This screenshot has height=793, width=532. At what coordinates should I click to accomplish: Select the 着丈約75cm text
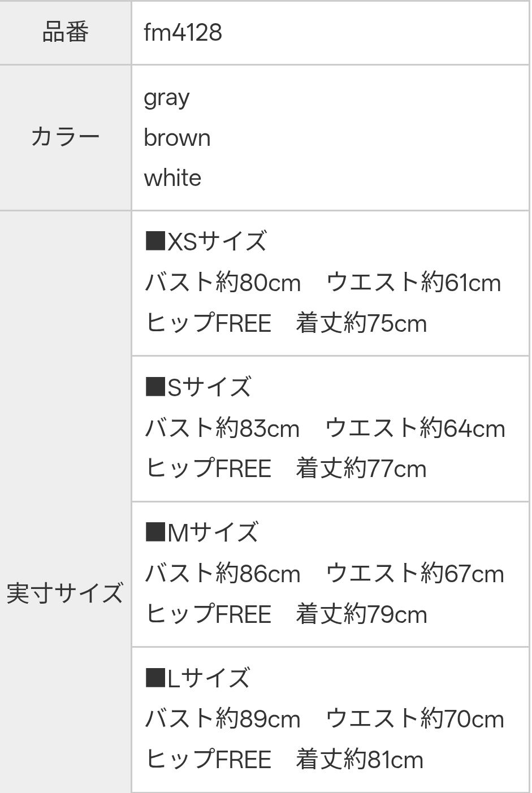[x=361, y=323]
